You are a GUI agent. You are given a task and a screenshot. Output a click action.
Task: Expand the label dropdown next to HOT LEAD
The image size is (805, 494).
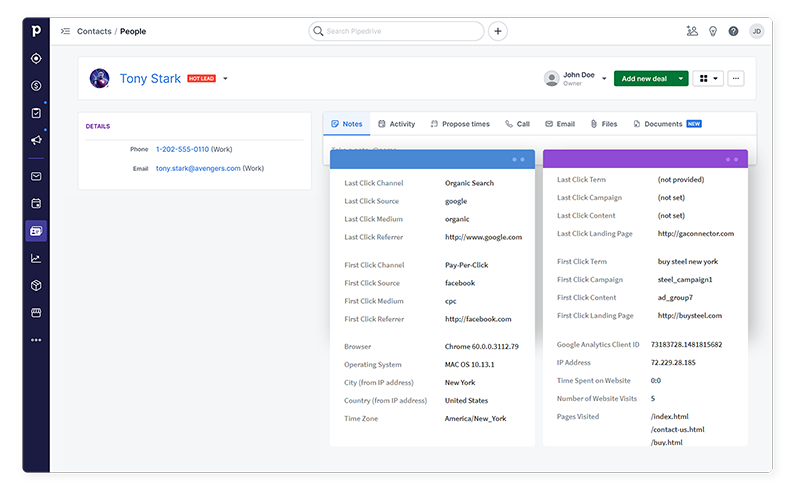tap(225, 79)
